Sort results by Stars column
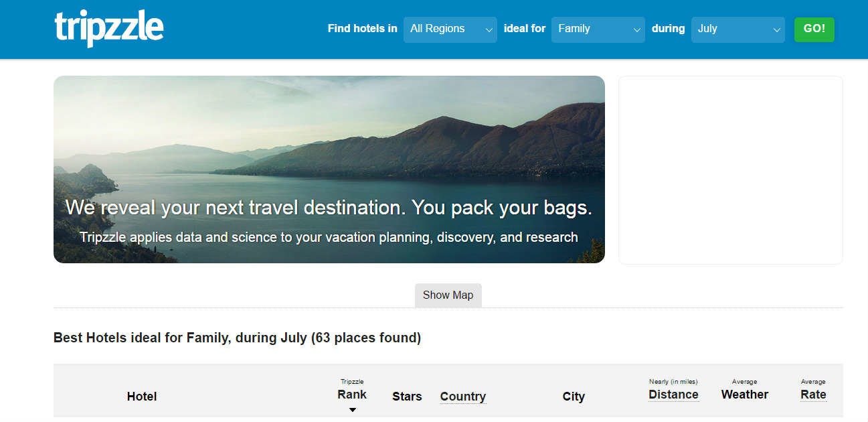 (x=407, y=397)
